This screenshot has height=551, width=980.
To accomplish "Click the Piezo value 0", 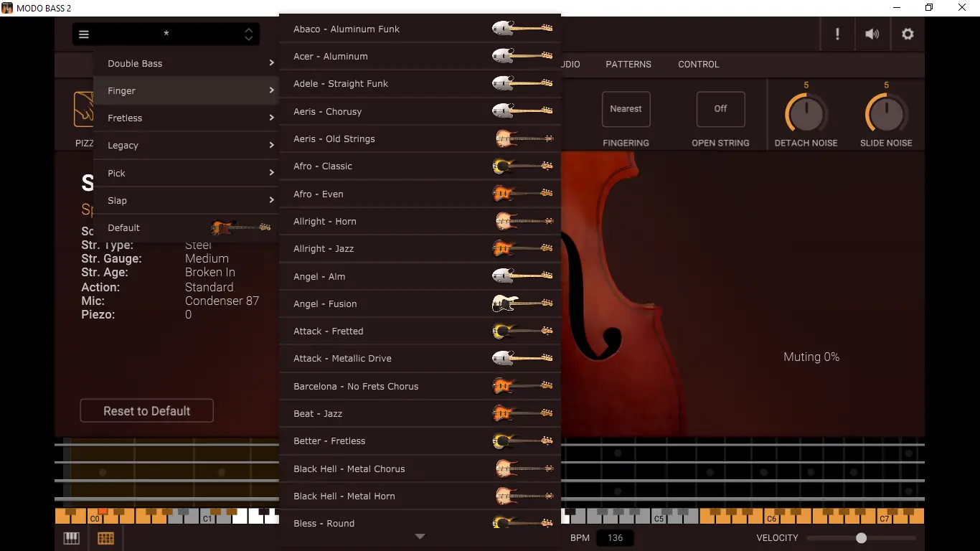I will (x=188, y=315).
